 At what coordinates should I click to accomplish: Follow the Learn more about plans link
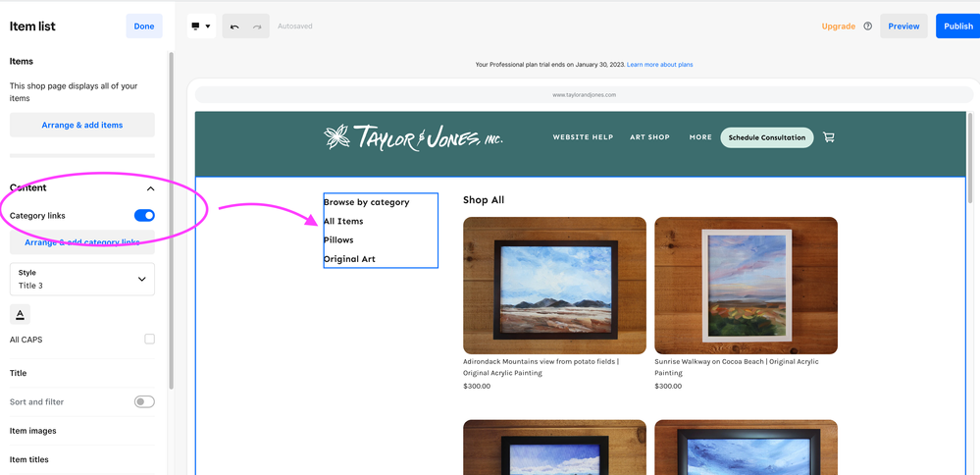pyautogui.click(x=659, y=65)
